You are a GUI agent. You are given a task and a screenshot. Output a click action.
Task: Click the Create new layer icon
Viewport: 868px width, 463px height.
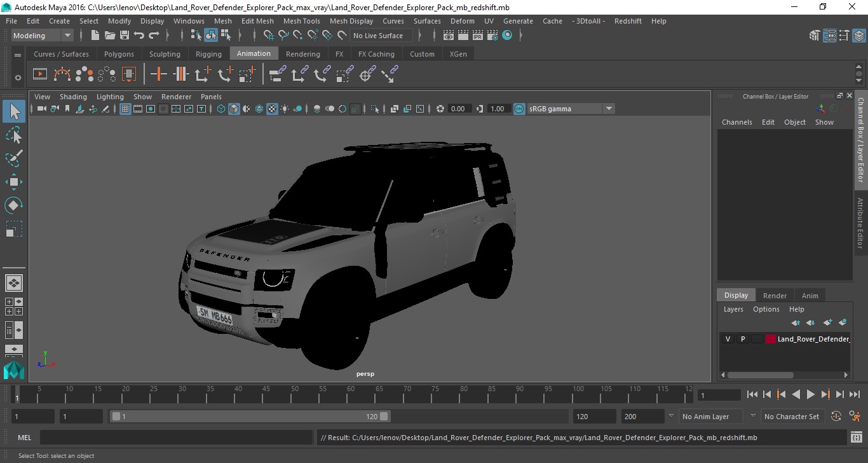tap(827, 322)
